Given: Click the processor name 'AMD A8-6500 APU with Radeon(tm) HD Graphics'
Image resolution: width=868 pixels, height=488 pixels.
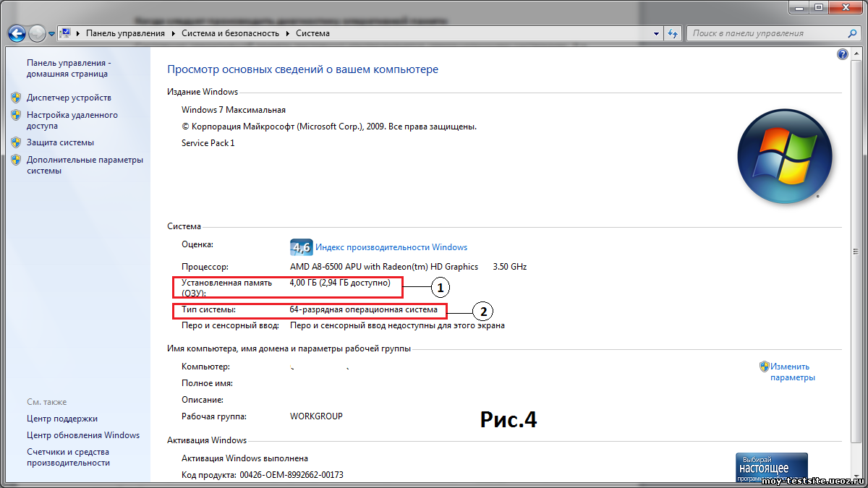Looking at the screenshot, I should click(x=384, y=267).
